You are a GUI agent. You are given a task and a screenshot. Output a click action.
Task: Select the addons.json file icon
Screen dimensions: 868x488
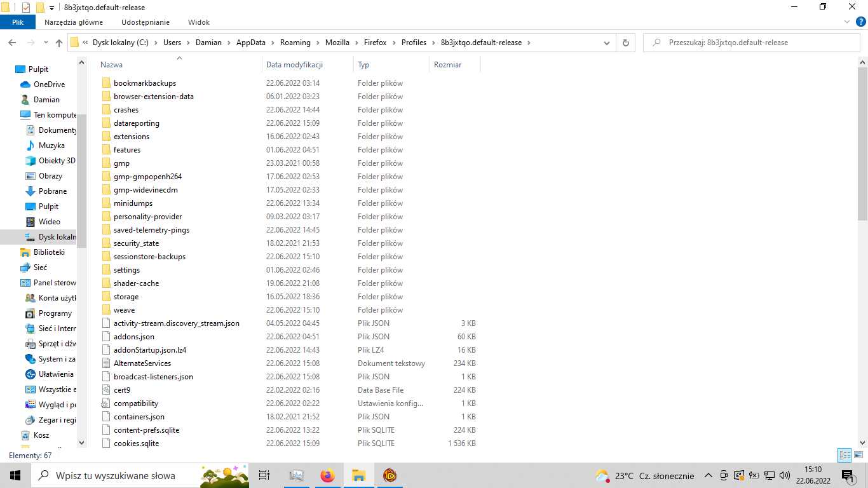tap(106, 337)
